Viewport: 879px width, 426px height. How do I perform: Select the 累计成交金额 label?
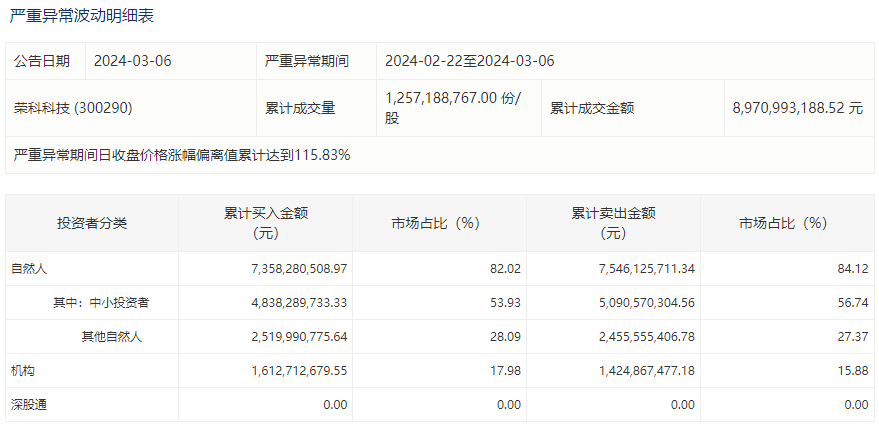click(592, 108)
